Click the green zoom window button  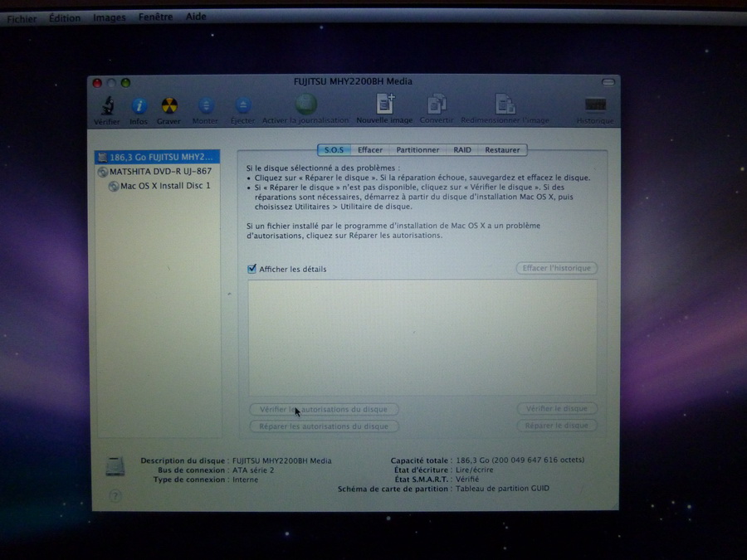126,83
